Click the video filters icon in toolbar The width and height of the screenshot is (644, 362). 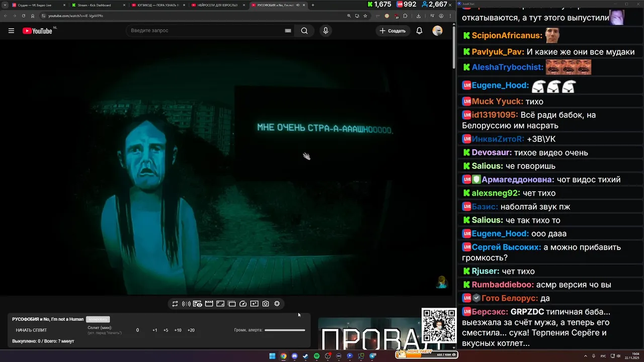(254, 304)
